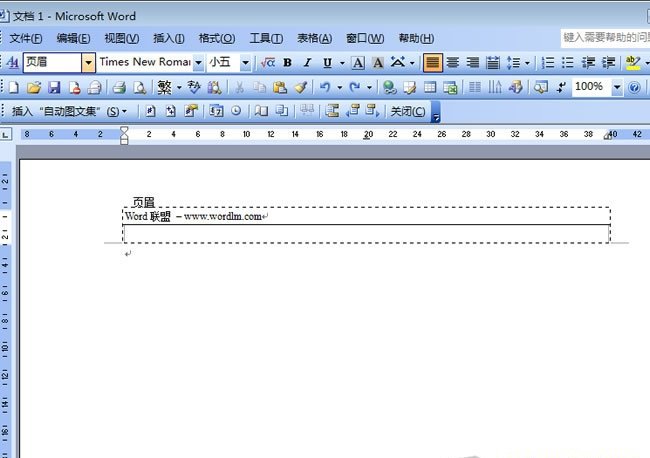Select justify alignment button

pos(432,63)
